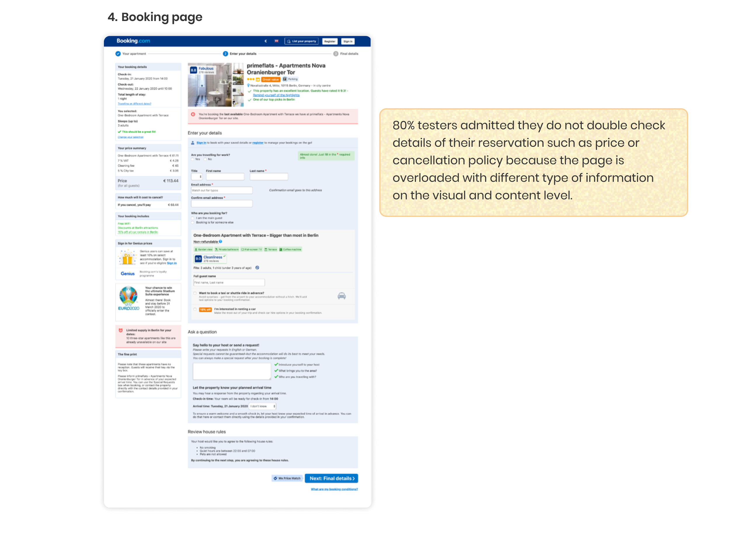Screen dimensions: 756x537
Task: Select Yes for travelling for work
Action: [193, 159]
